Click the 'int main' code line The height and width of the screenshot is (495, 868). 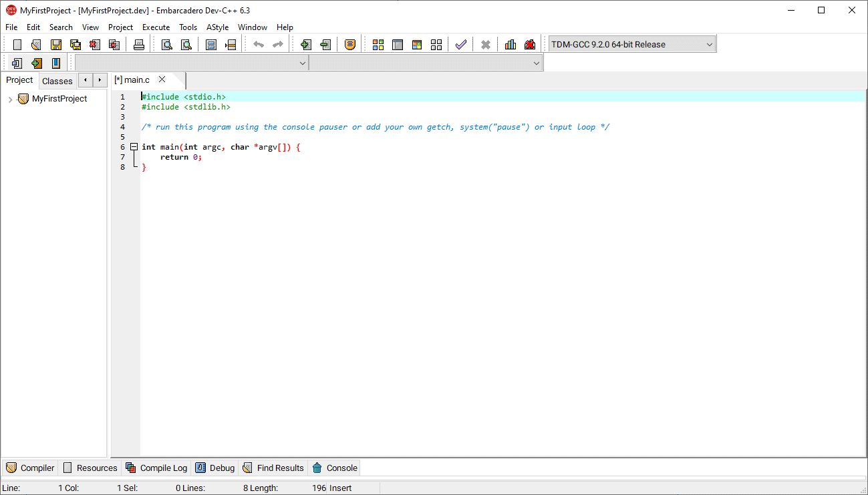pyautogui.click(x=221, y=147)
